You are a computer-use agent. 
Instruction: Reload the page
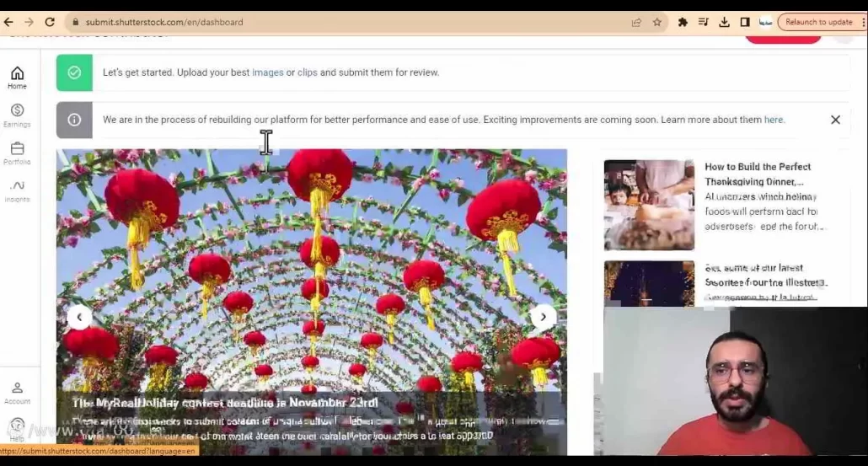click(x=50, y=22)
